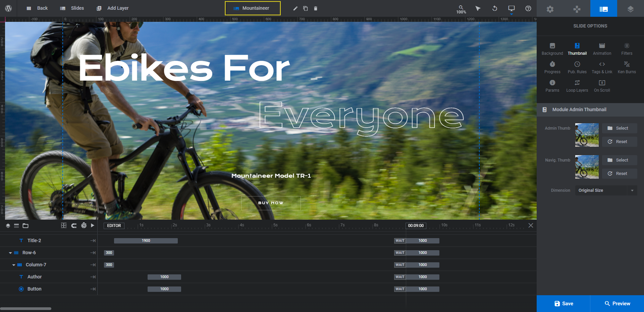Click the Preview button

[x=617, y=304]
